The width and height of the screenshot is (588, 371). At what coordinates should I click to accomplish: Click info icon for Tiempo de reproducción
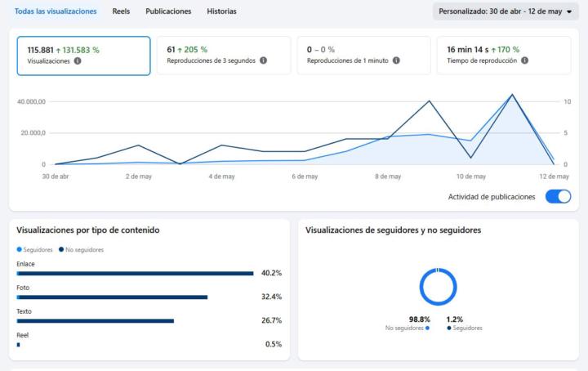point(524,60)
